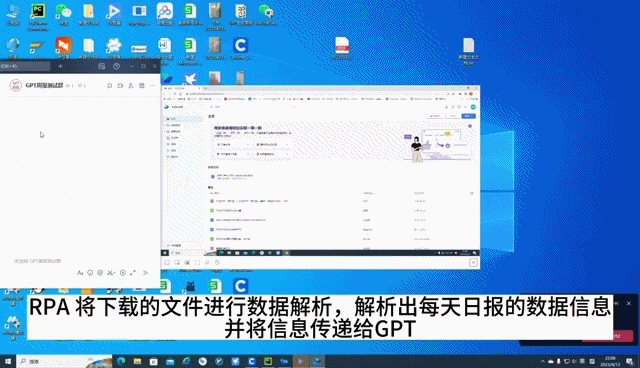Open the blank text file desktop icon
Image resolution: width=640 pixels, height=368 pixels.
point(469,51)
